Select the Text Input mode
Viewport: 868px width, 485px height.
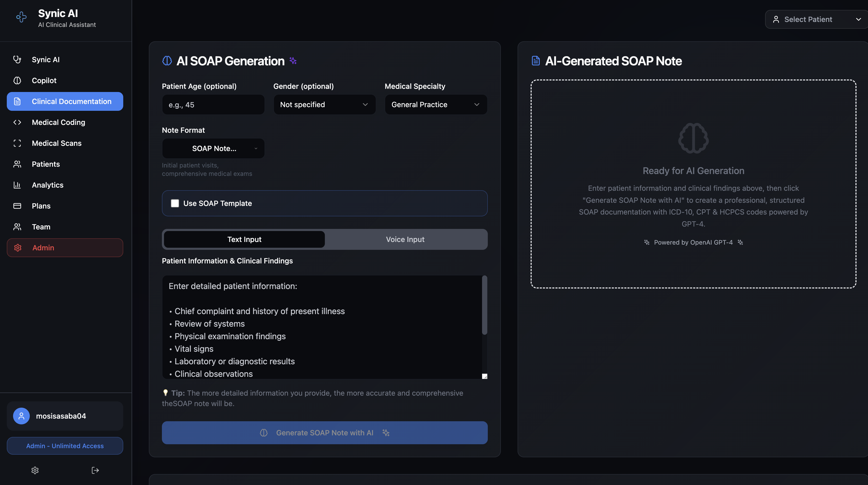[244, 239]
